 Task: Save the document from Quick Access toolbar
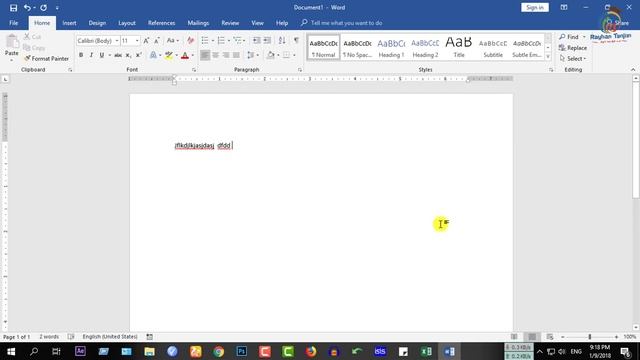point(13,8)
